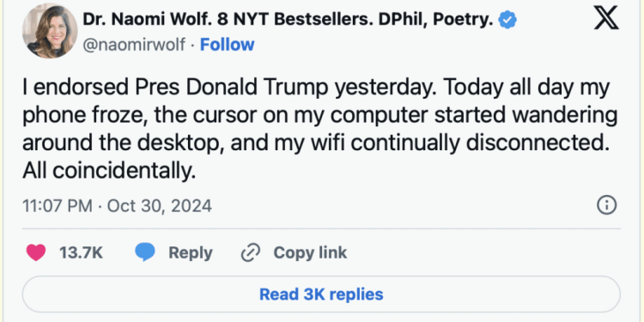Click the chain link copy icon

(x=251, y=252)
